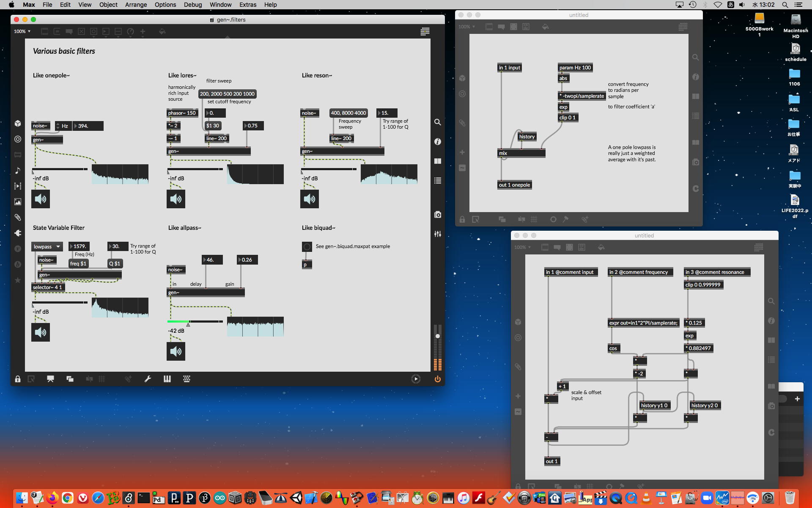Toggle patcher lock in gen~.filters window
Viewport: 812px width, 508px height.
[18, 379]
